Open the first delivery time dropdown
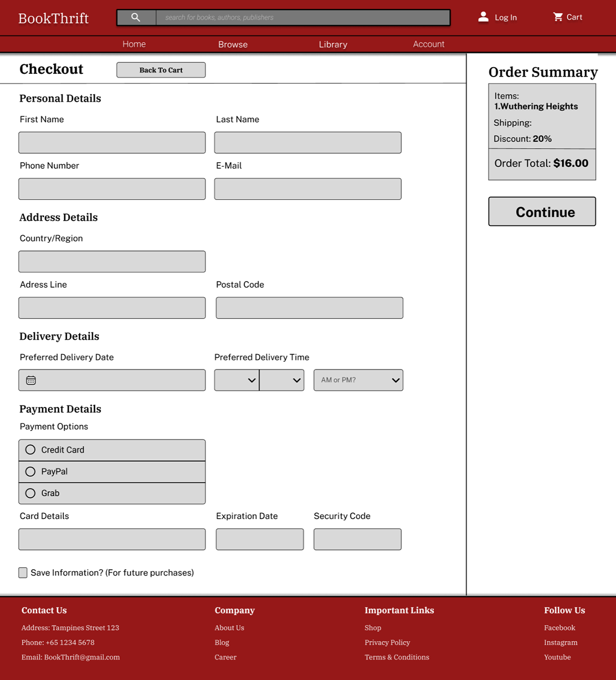The height and width of the screenshot is (680, 616). pos(237,380)
